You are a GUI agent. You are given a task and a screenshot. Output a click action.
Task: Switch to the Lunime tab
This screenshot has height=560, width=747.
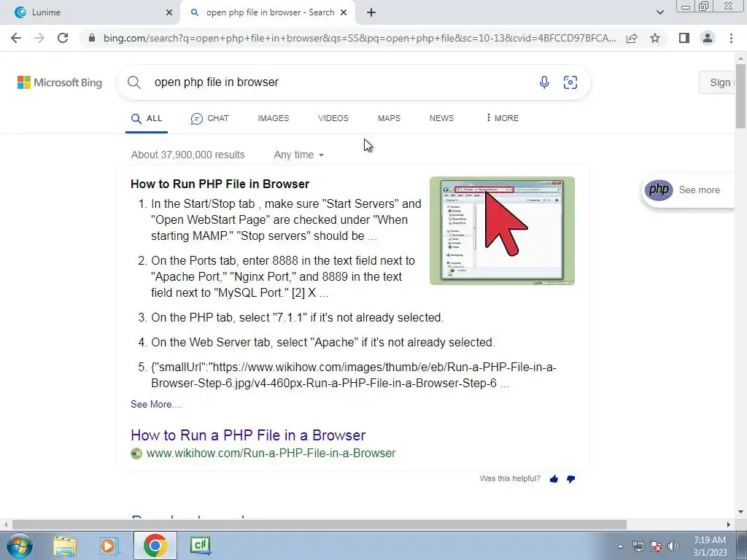tap(89, 12)
